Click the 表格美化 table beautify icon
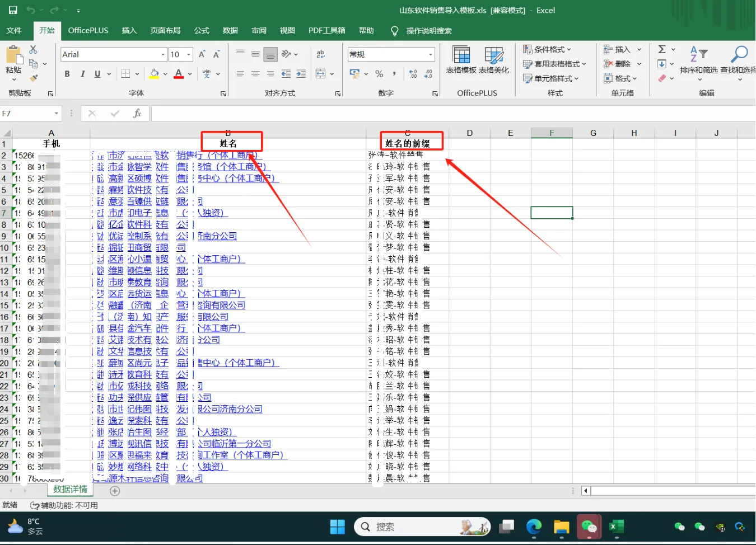 (x=493, y=60)
